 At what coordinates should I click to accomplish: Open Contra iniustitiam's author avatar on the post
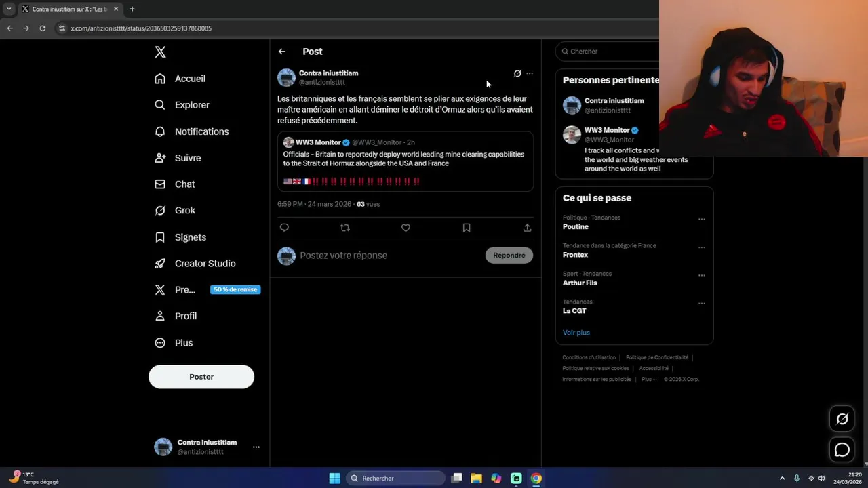pyautogui.click(x=286, y=77)
